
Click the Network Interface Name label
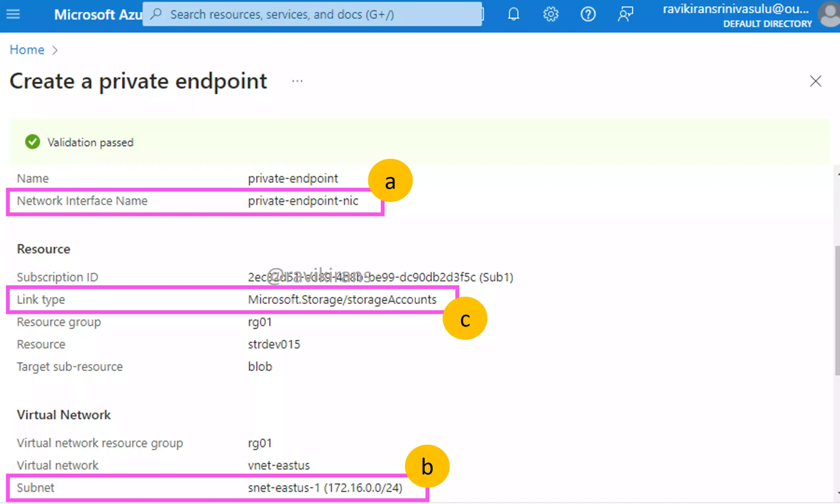point(82,201)
